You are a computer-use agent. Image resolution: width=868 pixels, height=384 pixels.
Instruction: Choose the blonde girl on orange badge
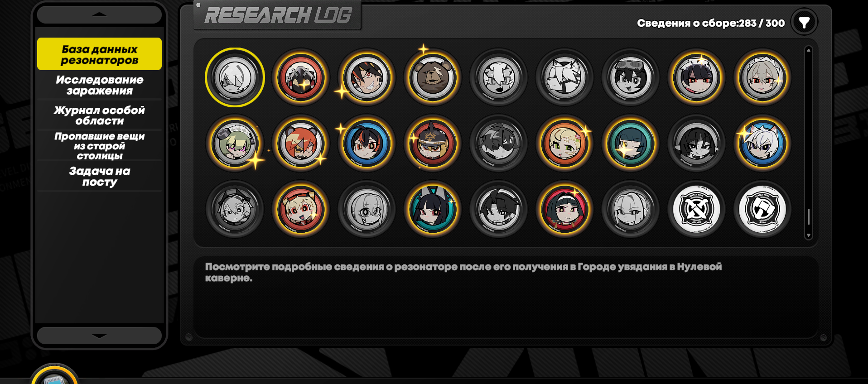click(x=564, y=144)
